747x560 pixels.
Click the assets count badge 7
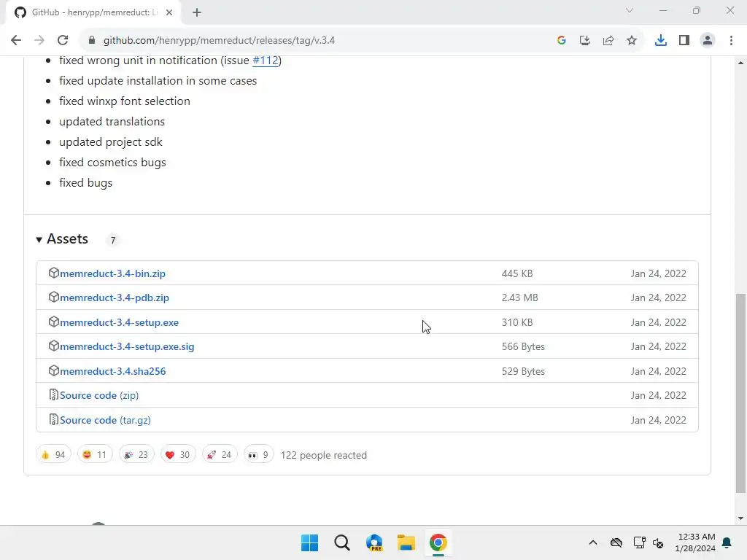113,240
